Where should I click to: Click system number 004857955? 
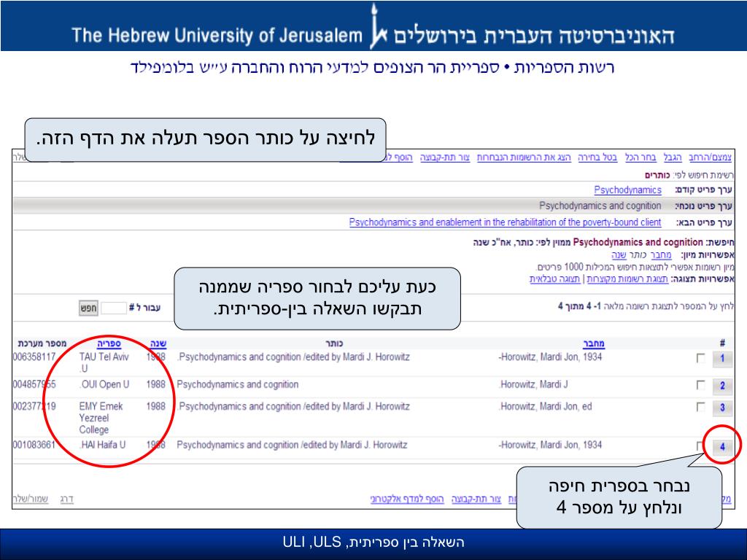[34, 384]
